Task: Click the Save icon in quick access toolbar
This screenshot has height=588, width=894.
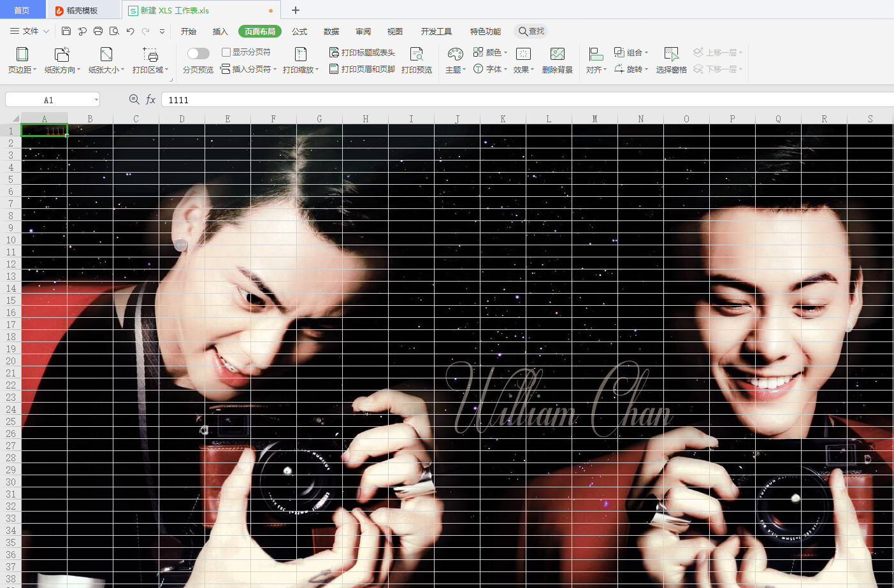Action: (x=66, y=31)
